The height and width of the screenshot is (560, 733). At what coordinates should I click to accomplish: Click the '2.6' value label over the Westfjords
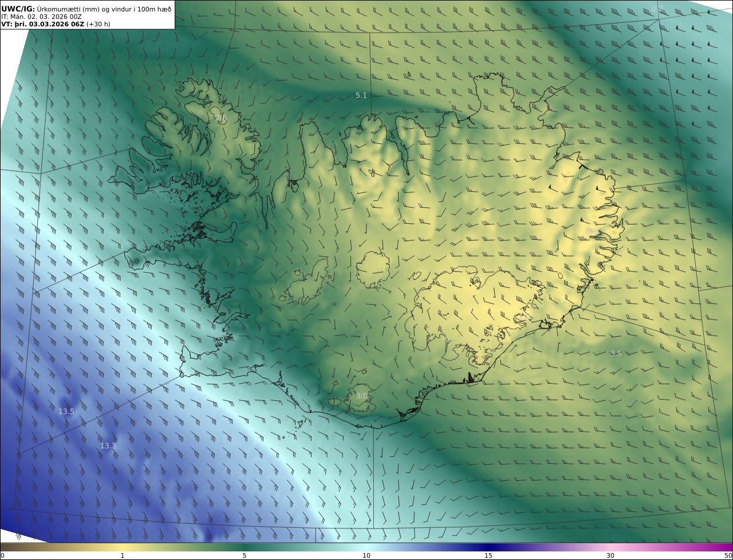click(221, 118)
